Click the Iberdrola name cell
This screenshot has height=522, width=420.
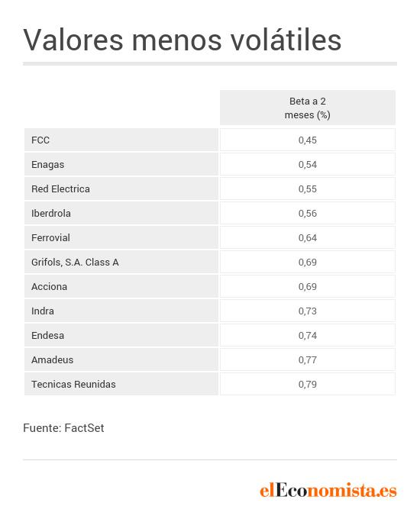coord(121,213)
